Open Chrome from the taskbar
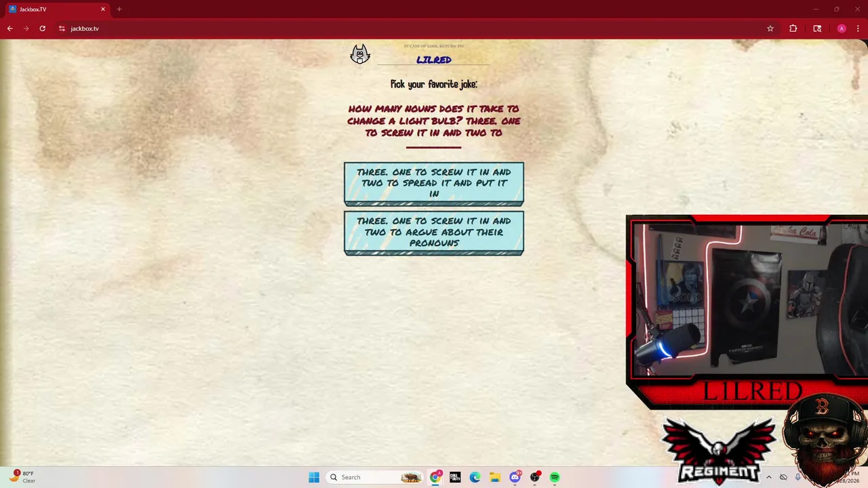The height and width of the screenshot is (488, 868). 435,477
